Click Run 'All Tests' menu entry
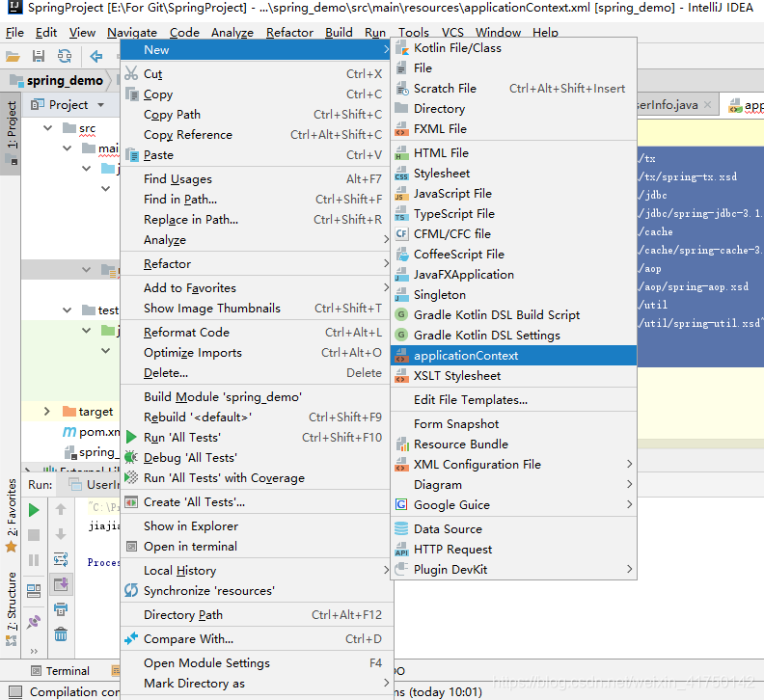The width and height of the screenshot is (764, 700). pyautogui.click(x=256, y=438)
